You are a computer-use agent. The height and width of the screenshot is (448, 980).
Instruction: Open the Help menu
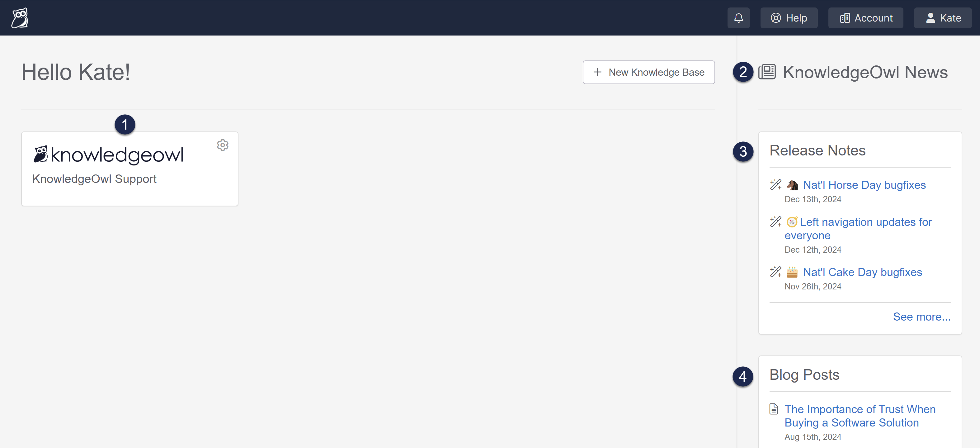click(789, 18)
